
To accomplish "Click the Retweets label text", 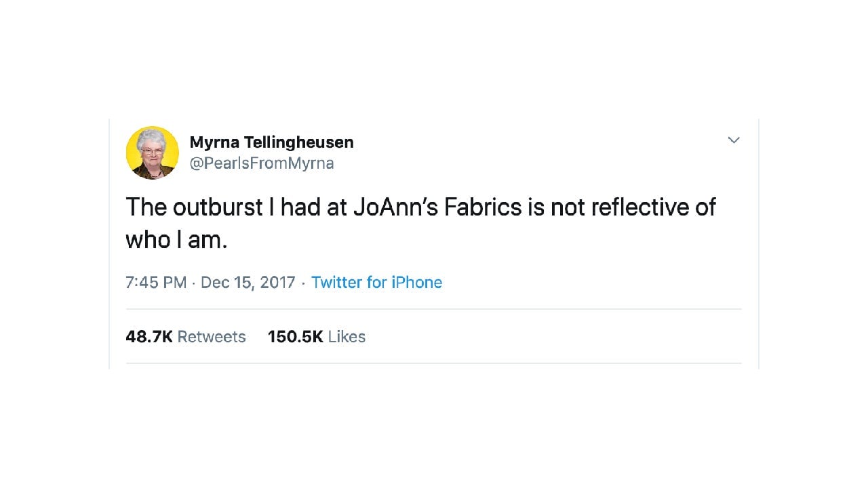I will 211,337.
